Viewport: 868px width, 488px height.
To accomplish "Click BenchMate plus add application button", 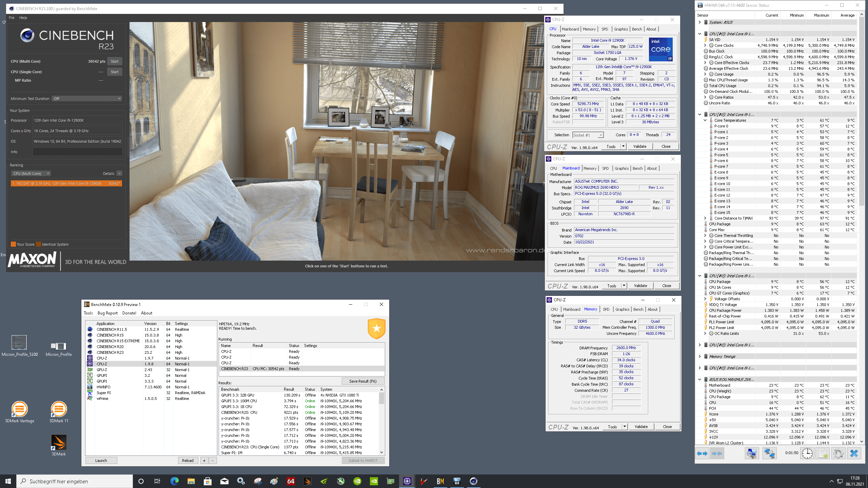I will (x=204, y=461).
